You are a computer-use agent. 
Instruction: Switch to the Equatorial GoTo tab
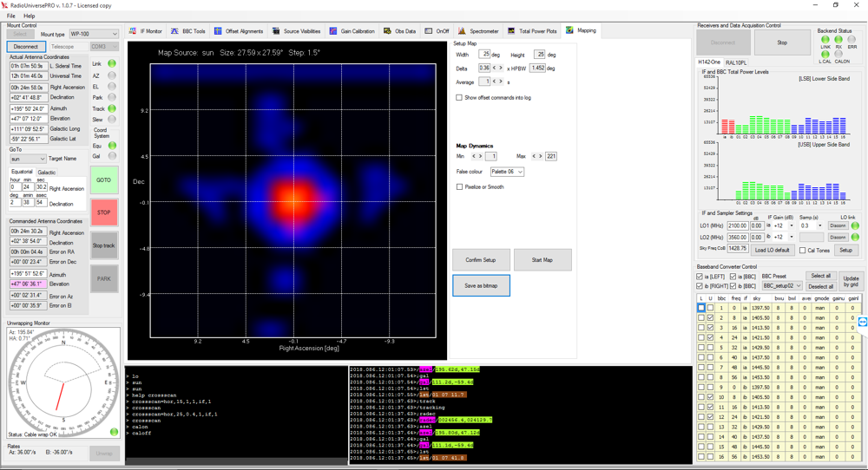click(x=23, y=172)
